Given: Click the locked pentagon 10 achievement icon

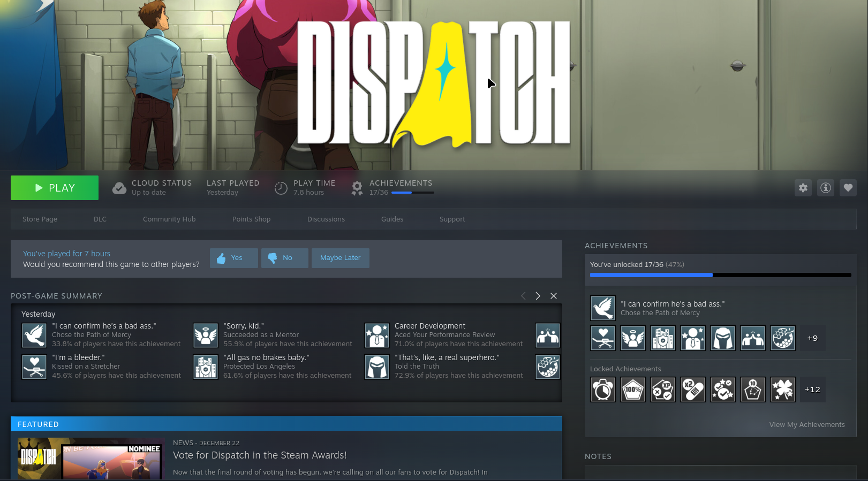Looking at the screenshot, I should pos(753,390).
